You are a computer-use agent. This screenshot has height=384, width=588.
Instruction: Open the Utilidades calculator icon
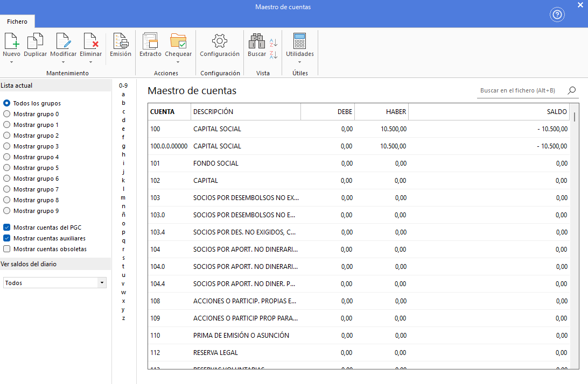299,41
